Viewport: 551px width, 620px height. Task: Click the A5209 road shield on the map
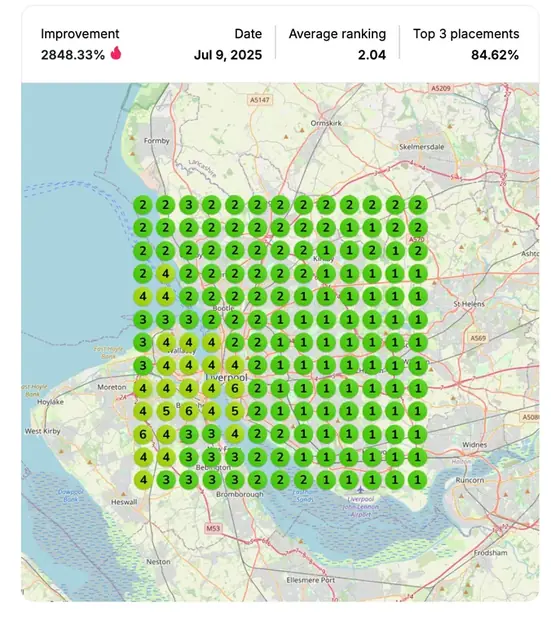[441, 88]
